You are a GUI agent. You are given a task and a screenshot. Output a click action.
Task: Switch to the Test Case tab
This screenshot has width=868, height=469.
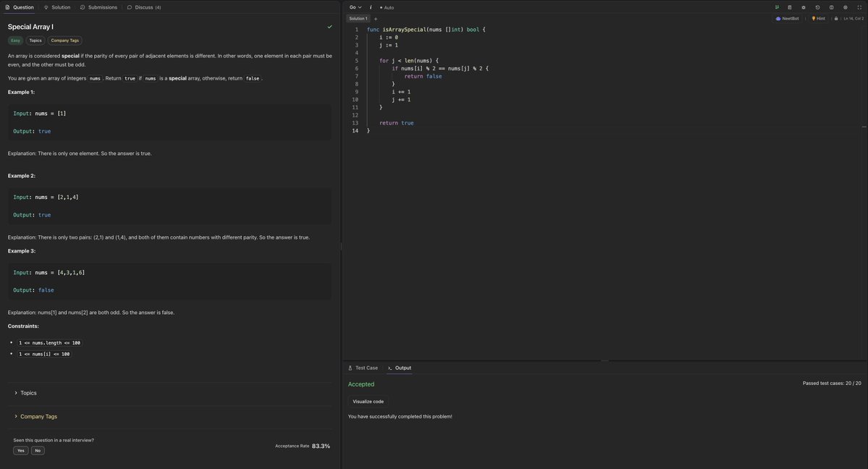(x=363, y=368)
